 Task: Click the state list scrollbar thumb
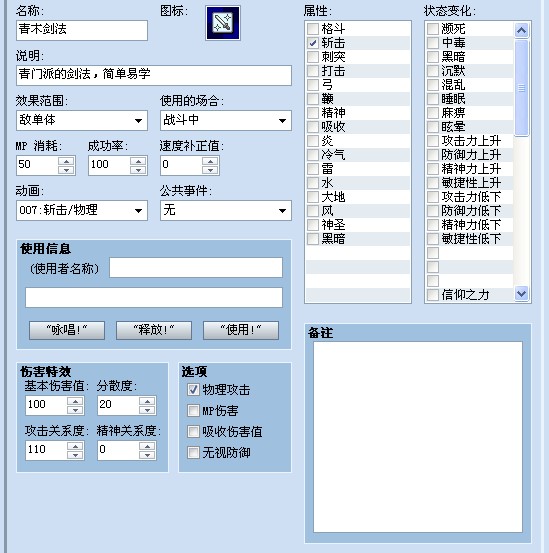[521, 88]
